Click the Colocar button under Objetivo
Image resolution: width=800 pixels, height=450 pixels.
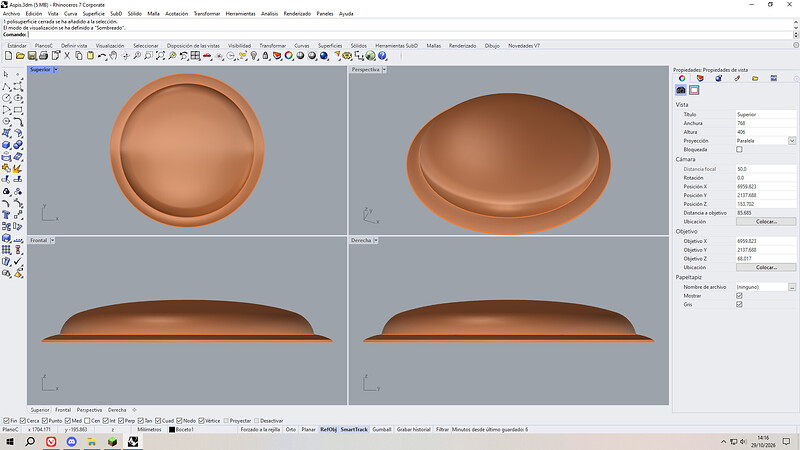tap(766, 267)
